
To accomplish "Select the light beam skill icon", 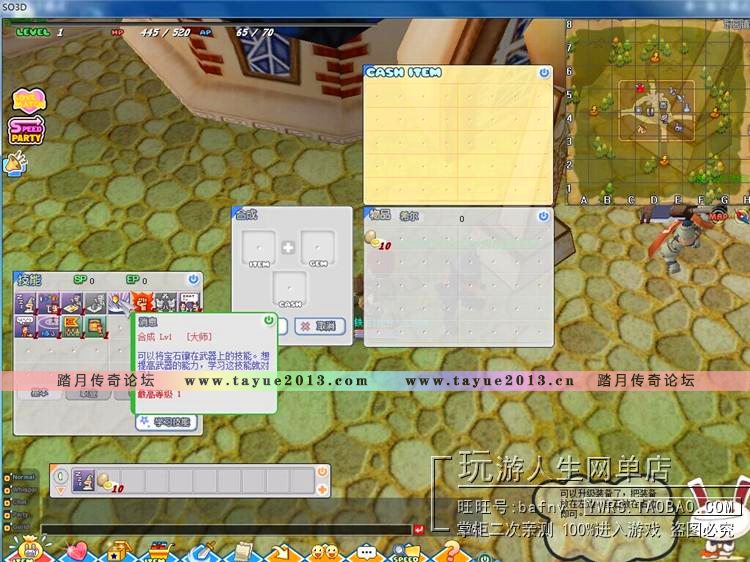I will pyautogui.click(x=119, y=303).
